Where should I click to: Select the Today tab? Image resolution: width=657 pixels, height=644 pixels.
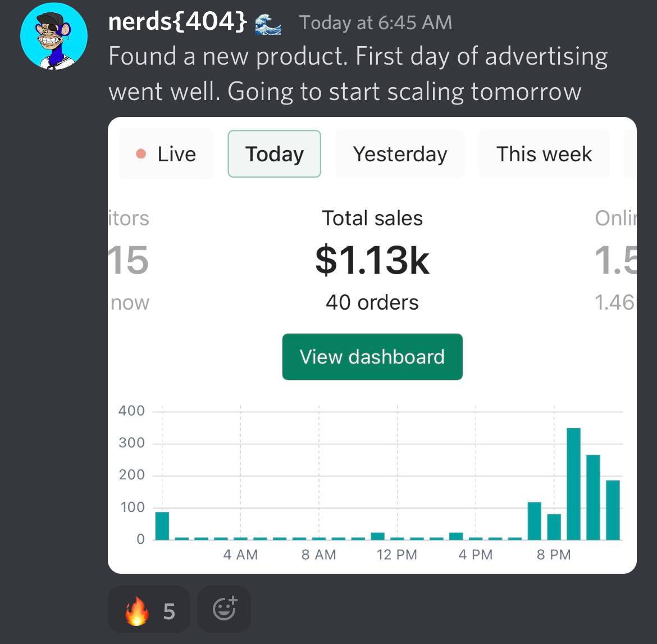[275, 154]
